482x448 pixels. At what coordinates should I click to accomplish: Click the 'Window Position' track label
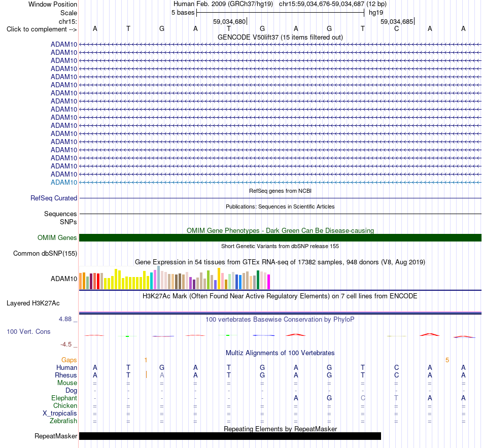click(x=53, y=4)
